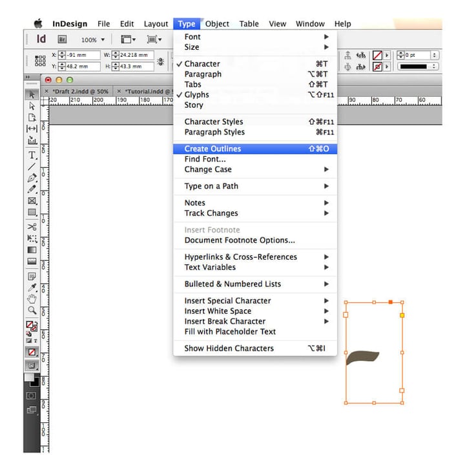465x476 pixels.
Task: Switch to the Draft 2.indd tab
Action: pos(80,91)
